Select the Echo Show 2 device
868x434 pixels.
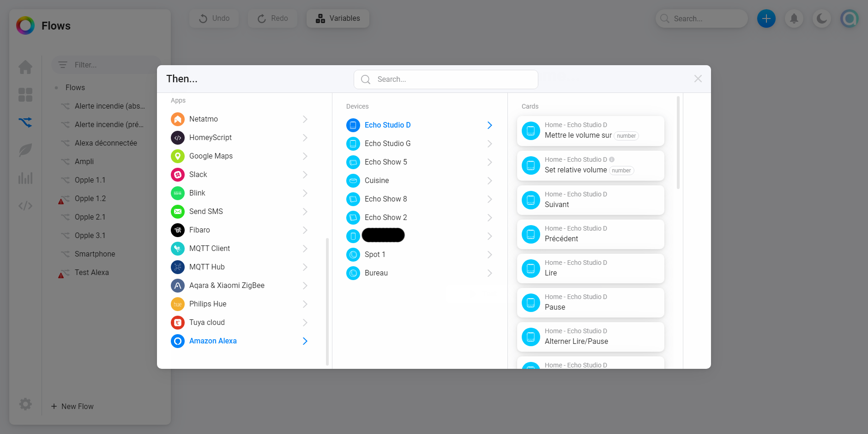coord(420,218)
